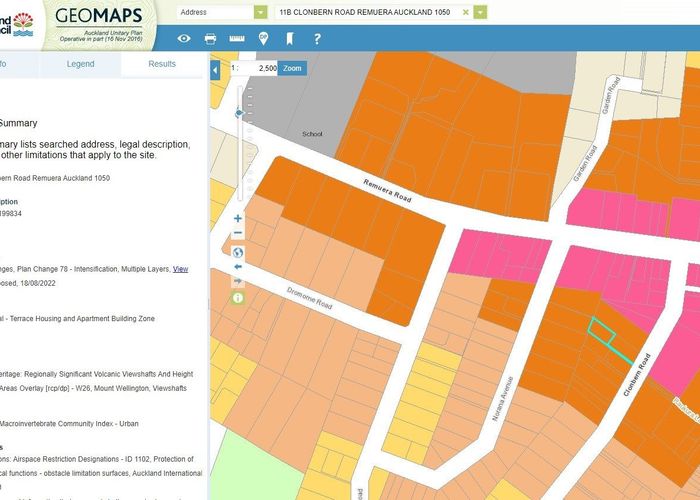Expand the address search results dropdown
The image size is (700, 500).
[x=481, y=11]
